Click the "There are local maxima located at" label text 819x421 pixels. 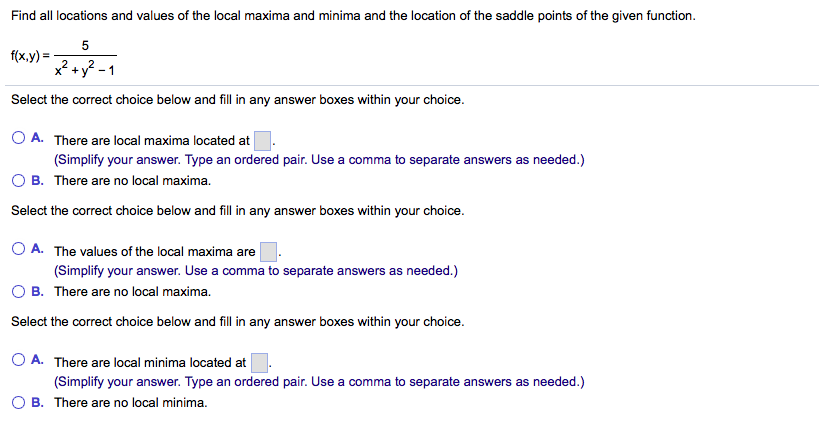pos(152,141)
